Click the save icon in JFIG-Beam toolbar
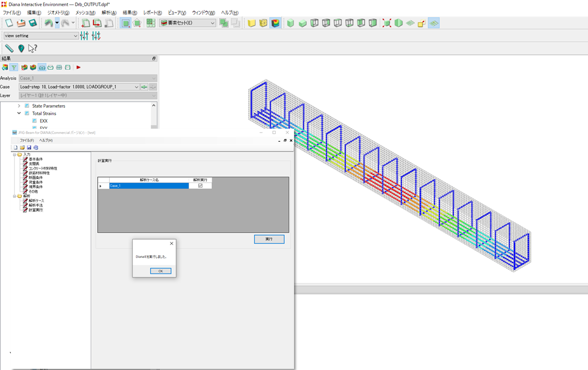Screen dimensions: 588x370 [29, 148]
